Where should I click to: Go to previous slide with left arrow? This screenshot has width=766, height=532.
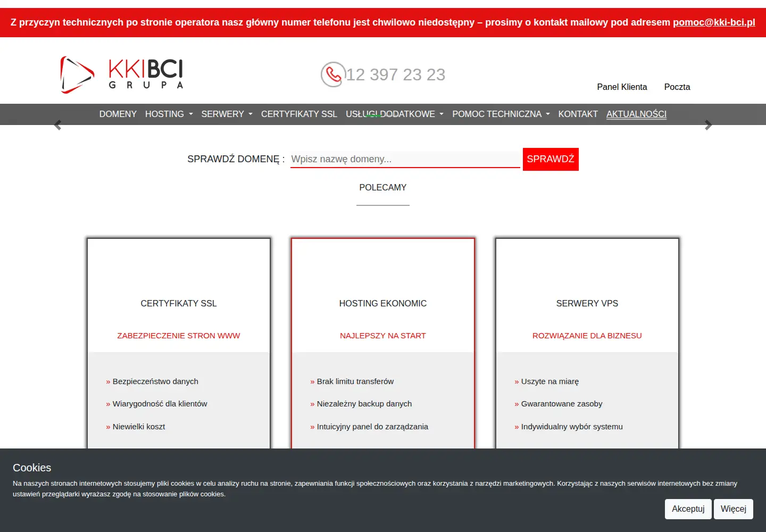57,125
